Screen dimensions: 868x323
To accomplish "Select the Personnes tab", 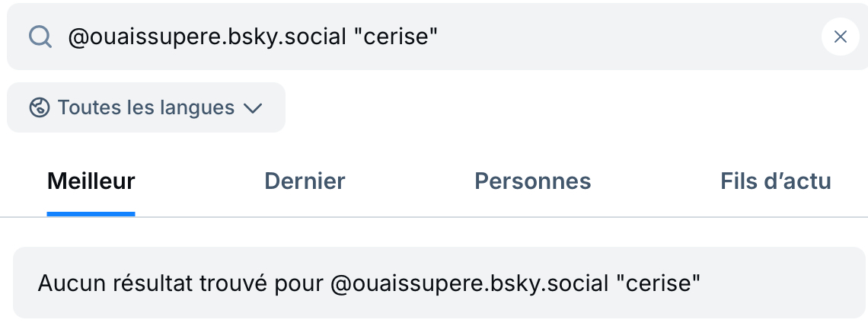I will 532,181.
